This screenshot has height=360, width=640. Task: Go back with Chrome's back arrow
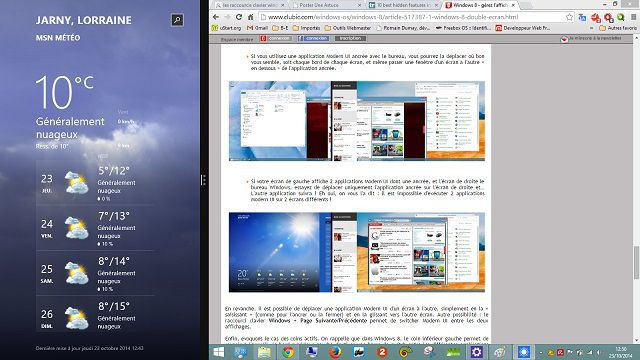tap(216, 17)
